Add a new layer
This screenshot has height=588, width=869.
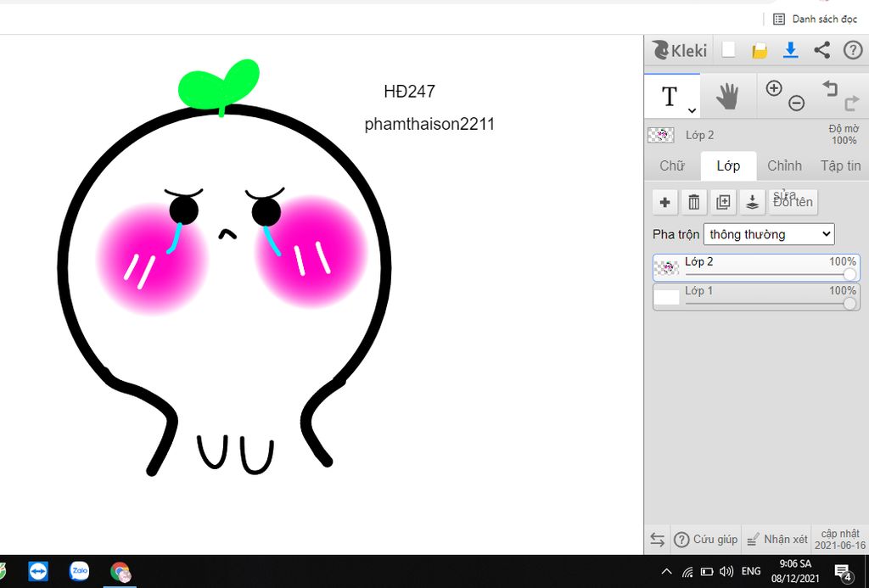coord(665,202)
